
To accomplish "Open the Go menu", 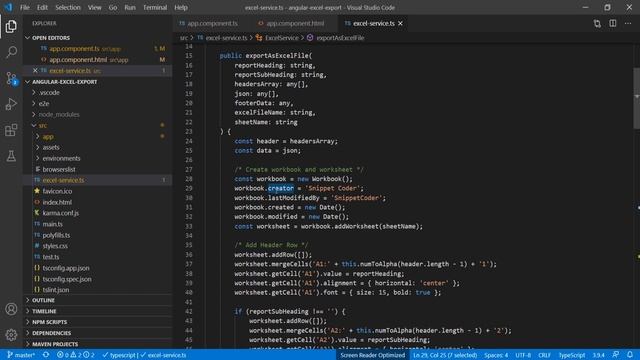I will pos(113,7).
